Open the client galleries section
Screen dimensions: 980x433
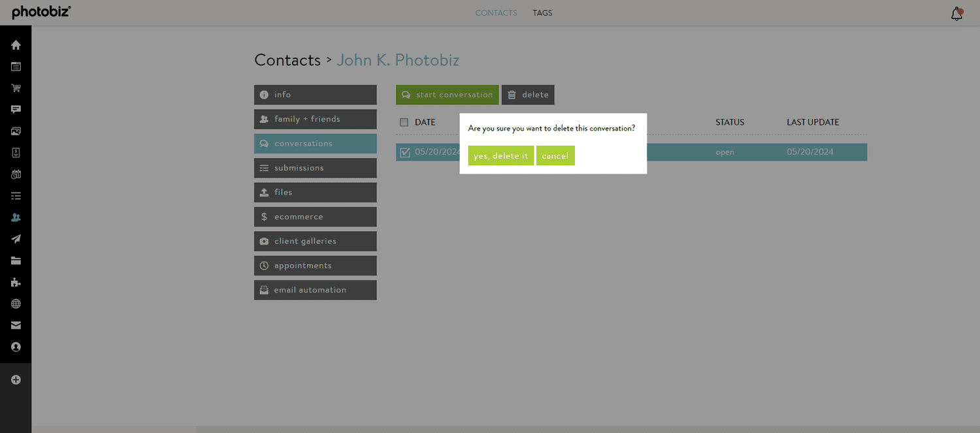tap(316, 241)
